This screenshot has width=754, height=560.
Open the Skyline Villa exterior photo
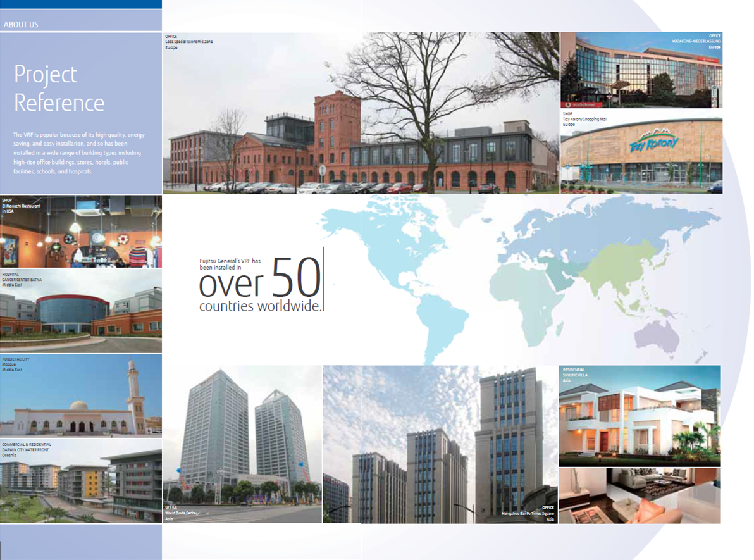pyautogui.click(x=640, y=416)
